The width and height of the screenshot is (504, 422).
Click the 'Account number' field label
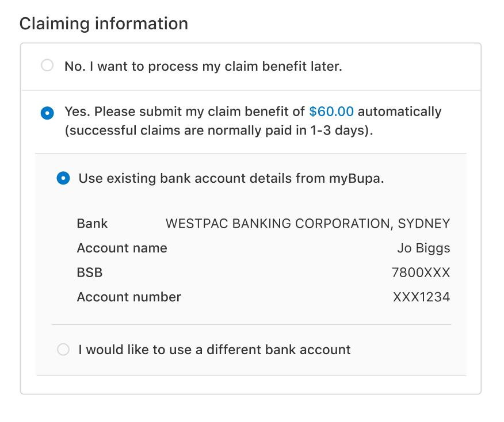point(129,297)
